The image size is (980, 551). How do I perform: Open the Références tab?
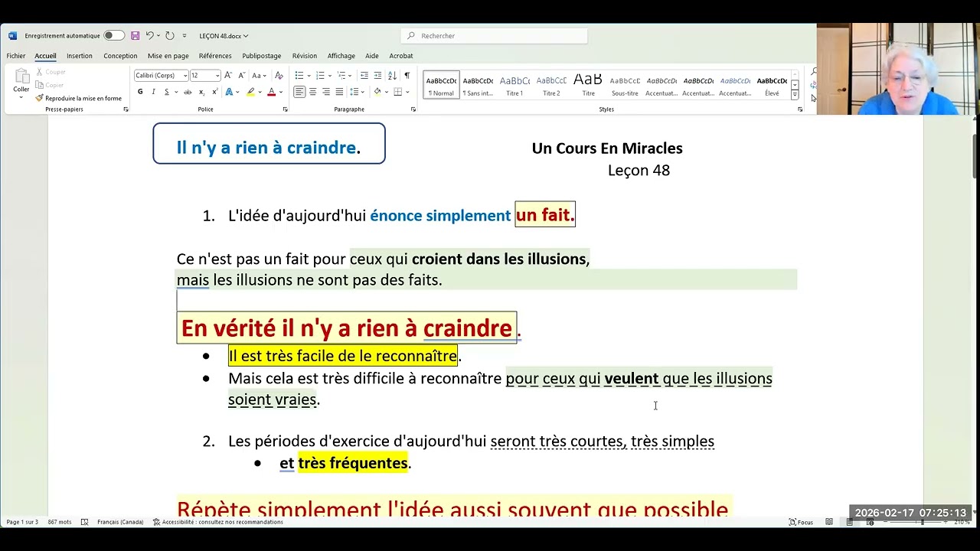click(215, 56)
